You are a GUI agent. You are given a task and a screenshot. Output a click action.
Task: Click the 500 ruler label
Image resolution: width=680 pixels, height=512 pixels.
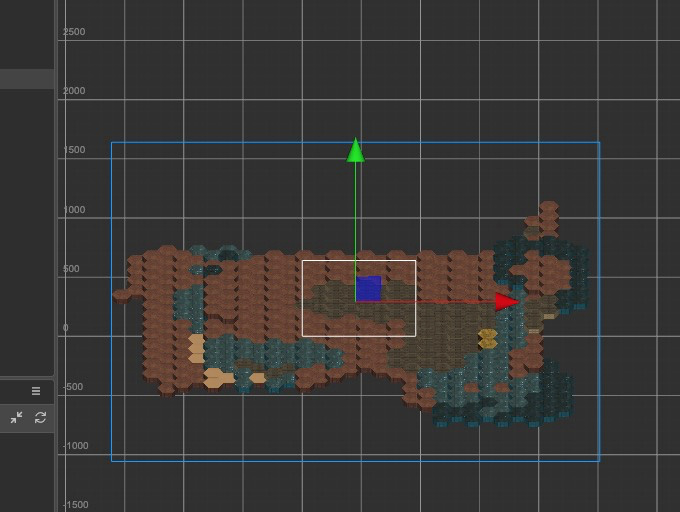coord(71,268)
